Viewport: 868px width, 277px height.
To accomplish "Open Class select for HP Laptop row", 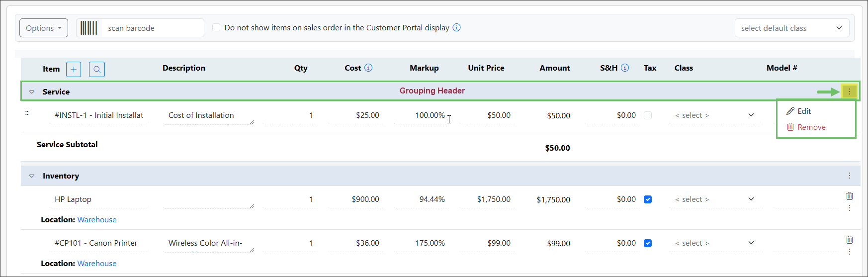I will click(715, 199).
